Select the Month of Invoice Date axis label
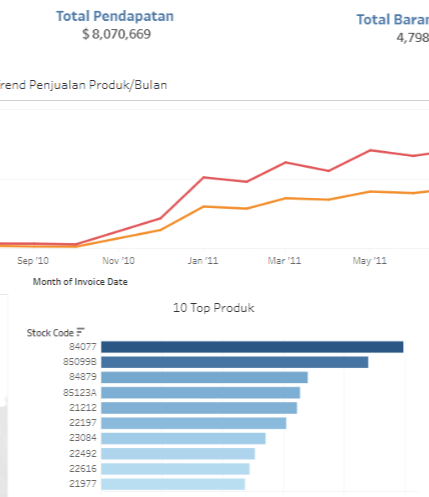This screenshot has width=429, height=497. [80, 282]
